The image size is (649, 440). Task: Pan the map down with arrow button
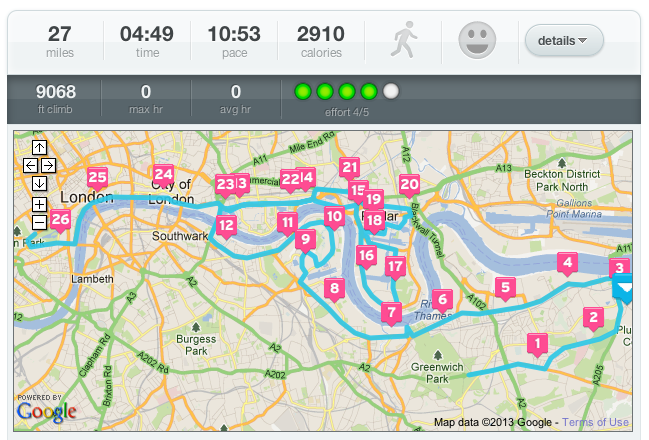pyautogui.click(x=39, y=182)
